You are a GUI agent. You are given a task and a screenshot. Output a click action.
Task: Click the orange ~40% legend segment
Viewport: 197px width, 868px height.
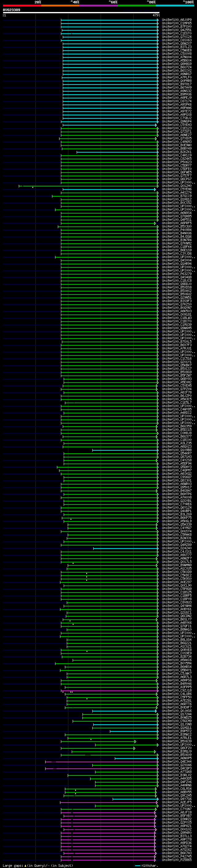tap(60, 6)
